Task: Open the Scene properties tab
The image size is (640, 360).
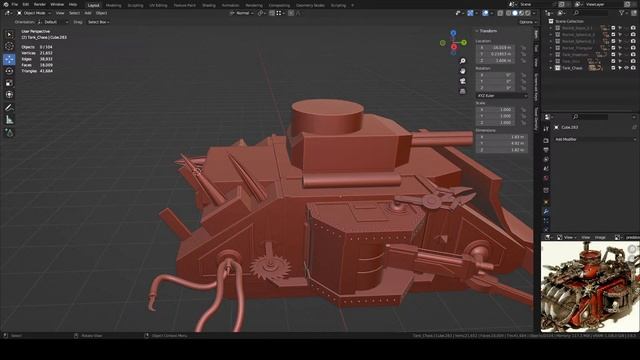Action: pos(546,169)
